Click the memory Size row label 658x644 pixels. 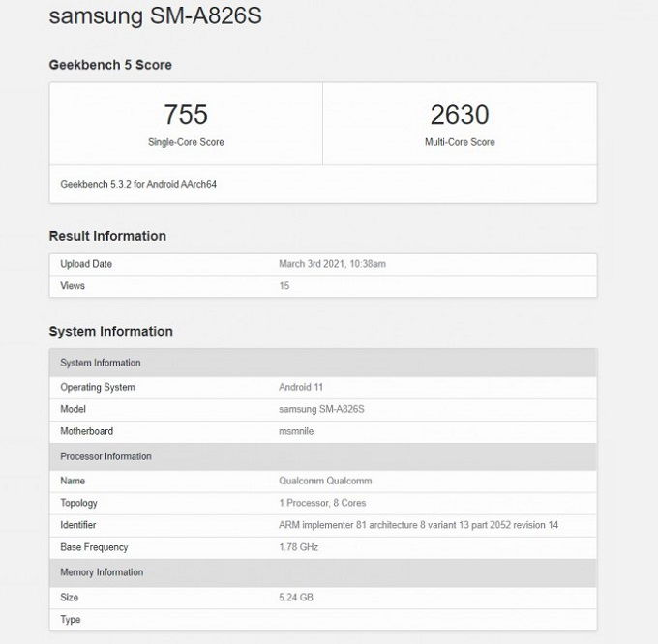[70, 598]
